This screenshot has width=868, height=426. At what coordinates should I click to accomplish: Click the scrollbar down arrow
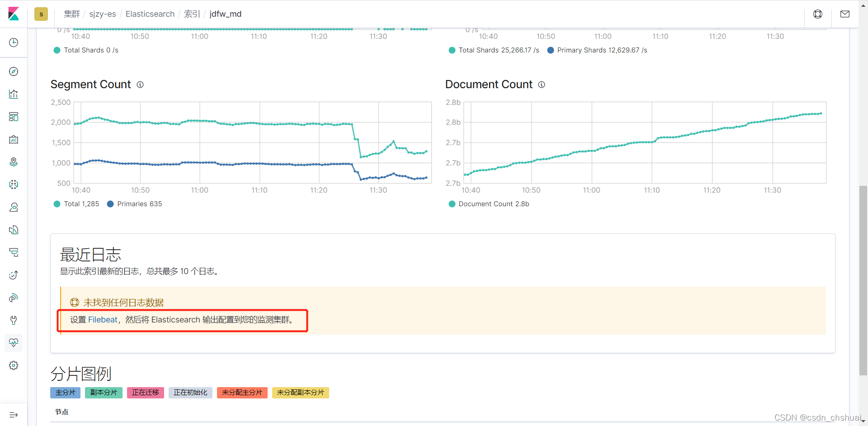(863, 421)
